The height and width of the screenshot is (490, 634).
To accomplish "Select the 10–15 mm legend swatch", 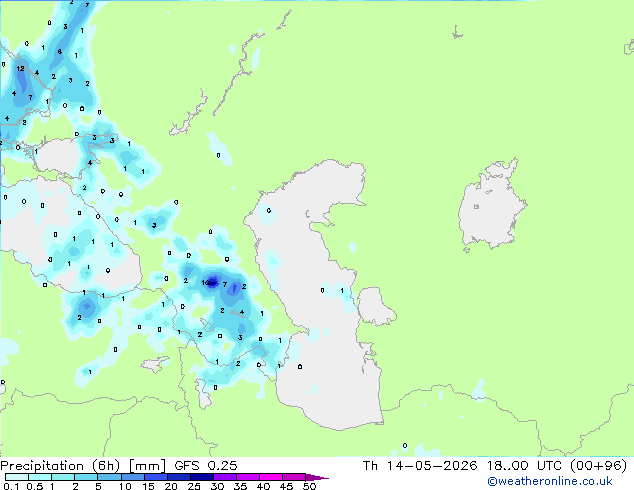I will coord(132,477).
